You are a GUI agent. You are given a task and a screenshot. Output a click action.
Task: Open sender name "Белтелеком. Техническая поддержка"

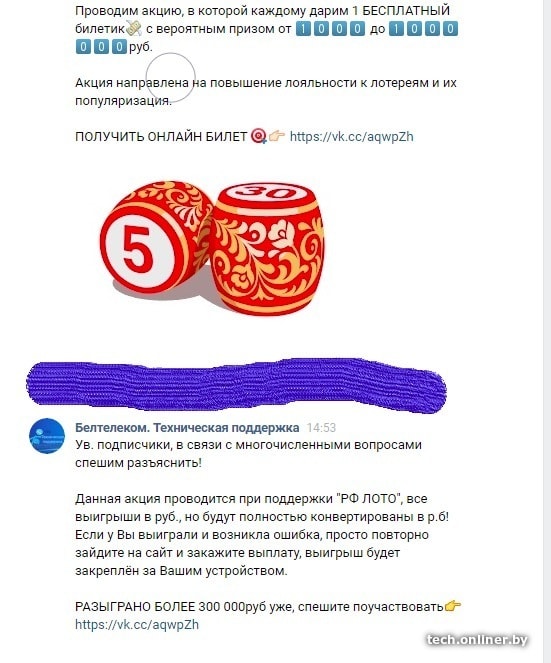(187, 427)
